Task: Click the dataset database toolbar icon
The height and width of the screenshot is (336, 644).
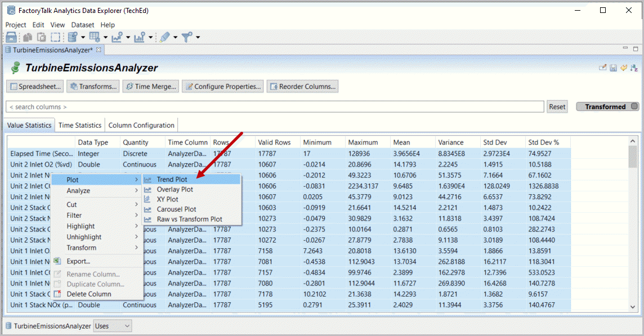Action: (x=72, y=37)
